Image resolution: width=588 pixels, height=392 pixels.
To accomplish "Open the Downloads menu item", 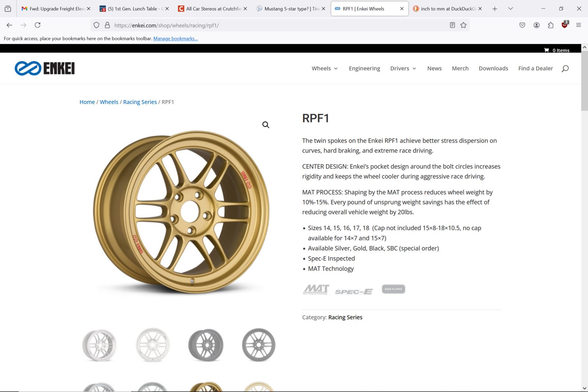I will coord(493,68).
